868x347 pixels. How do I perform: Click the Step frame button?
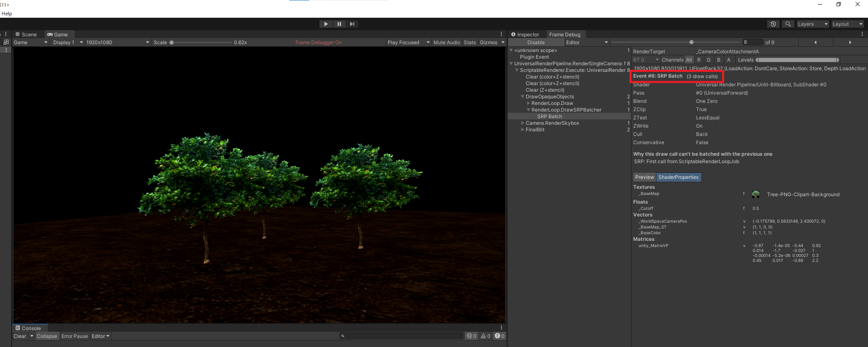pyautogui.click(x=352, y=24)
